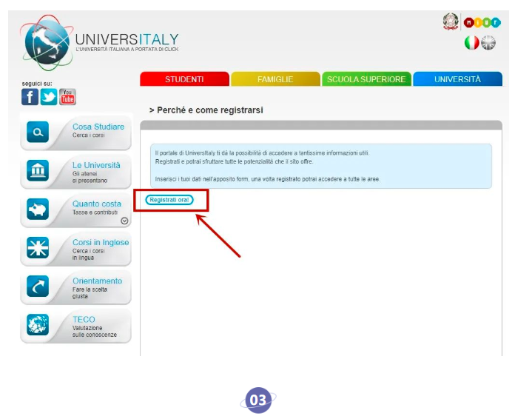Click the TECO globe icon
The width and height of the screenshot is (532, 419).
click(38, 324)
